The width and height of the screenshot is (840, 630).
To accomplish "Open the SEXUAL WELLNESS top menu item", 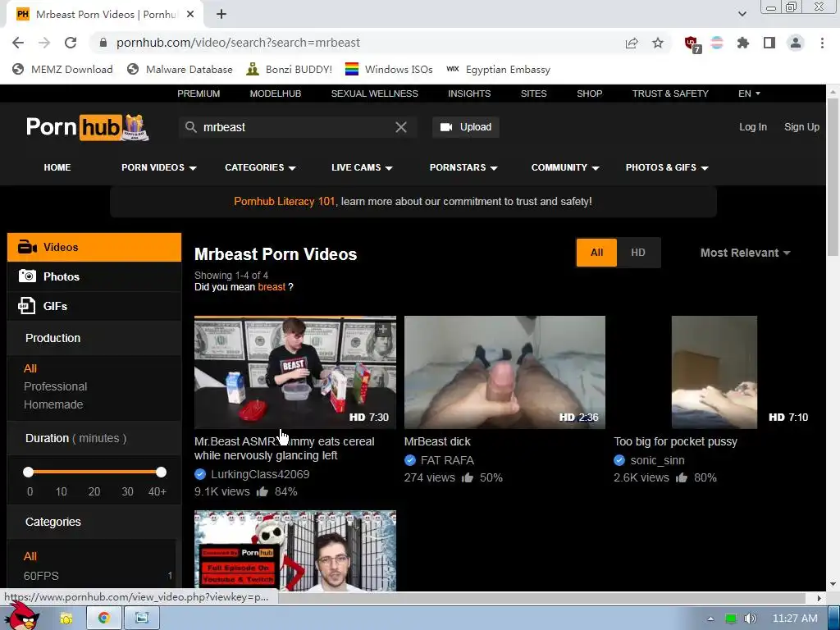I will click(374, 94).
